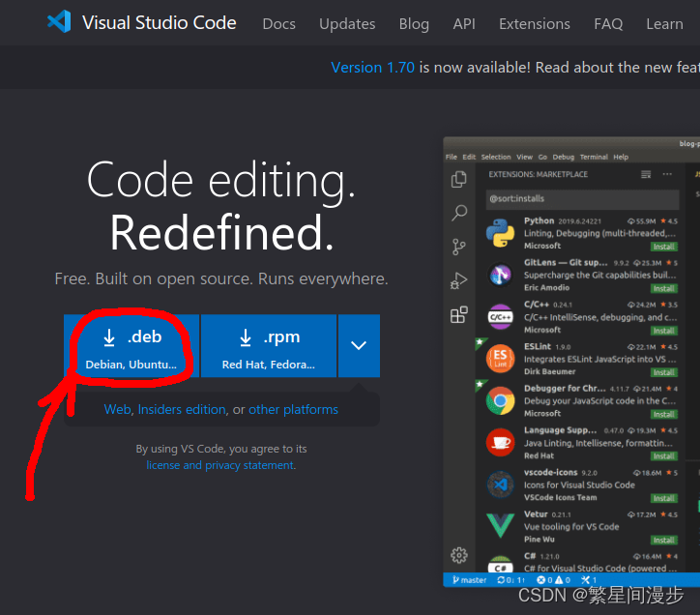The image size is (700, 615).
Task: Open the Web version link
Action: 117,409
